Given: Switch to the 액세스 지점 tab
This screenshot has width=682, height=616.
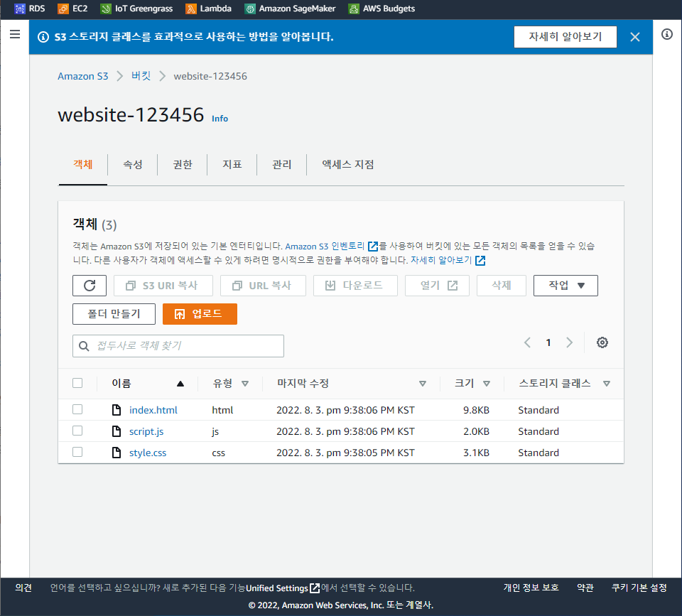Looking at the screenshot, I should (x=348, y=164).
